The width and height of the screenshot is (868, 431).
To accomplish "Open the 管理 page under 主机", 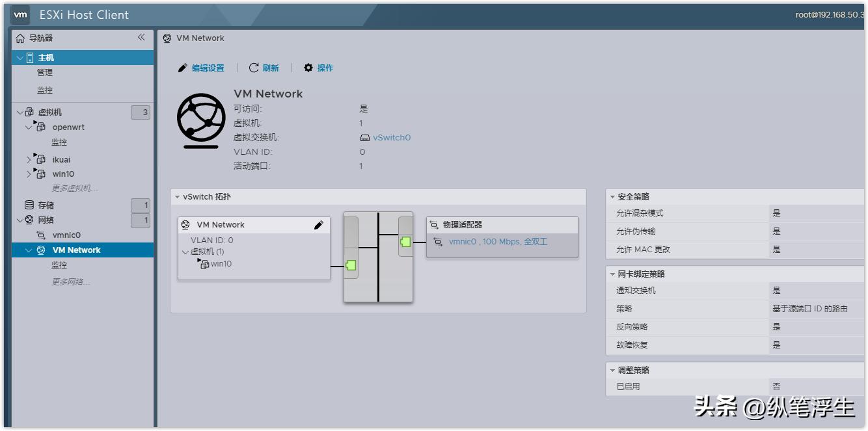I will click(45, 72).
